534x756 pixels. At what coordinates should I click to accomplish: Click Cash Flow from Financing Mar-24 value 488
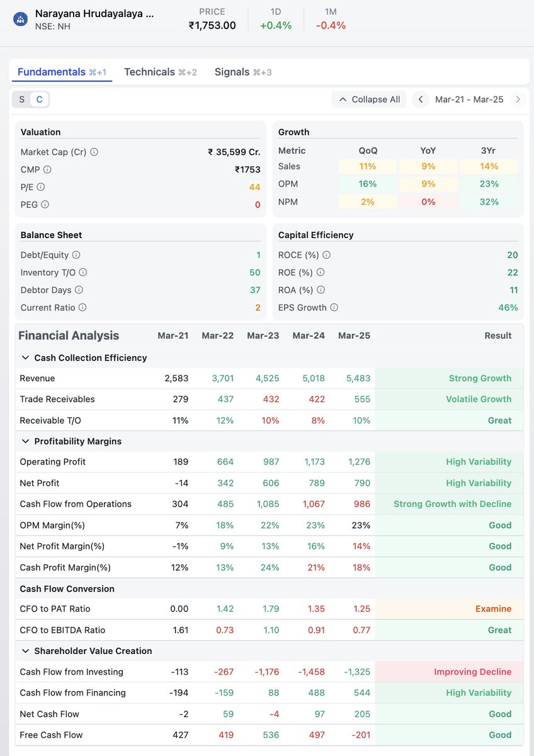point(316,693)
